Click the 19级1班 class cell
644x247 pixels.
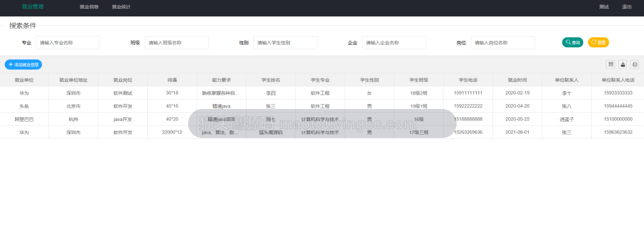pyautogui.click(x=419, y=106)
